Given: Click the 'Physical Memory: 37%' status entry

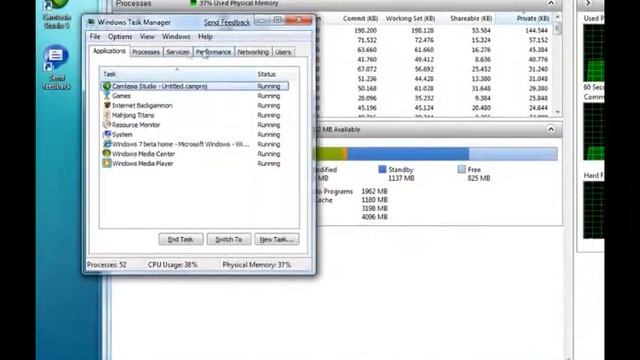Looking at the screenshot, I should click(x=257, y=264).
